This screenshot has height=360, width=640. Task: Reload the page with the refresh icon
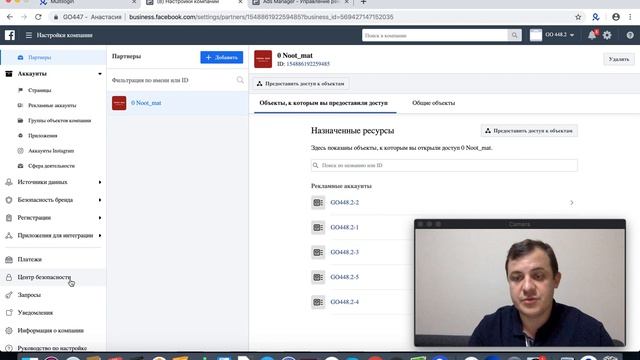coord(38,17)
